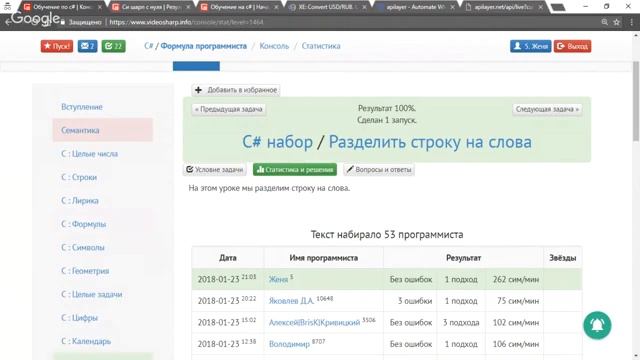The height and width of the screenshot is (360, 640).
Task: Go to Предыдущая задача
Action: 229,109
